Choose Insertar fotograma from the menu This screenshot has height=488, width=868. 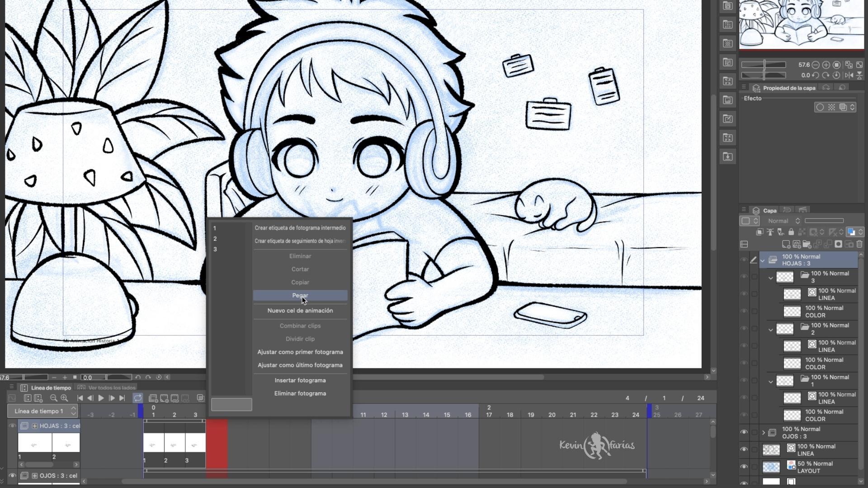point(300,380)
